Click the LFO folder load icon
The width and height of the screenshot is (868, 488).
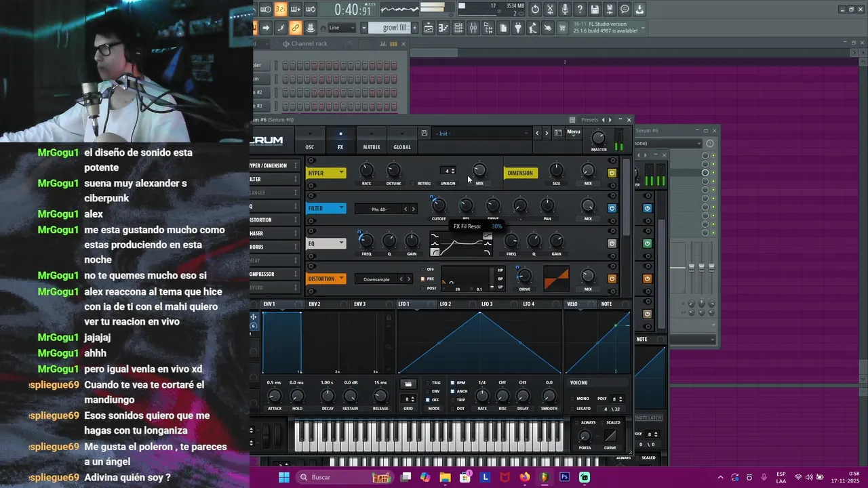[408, 384]
